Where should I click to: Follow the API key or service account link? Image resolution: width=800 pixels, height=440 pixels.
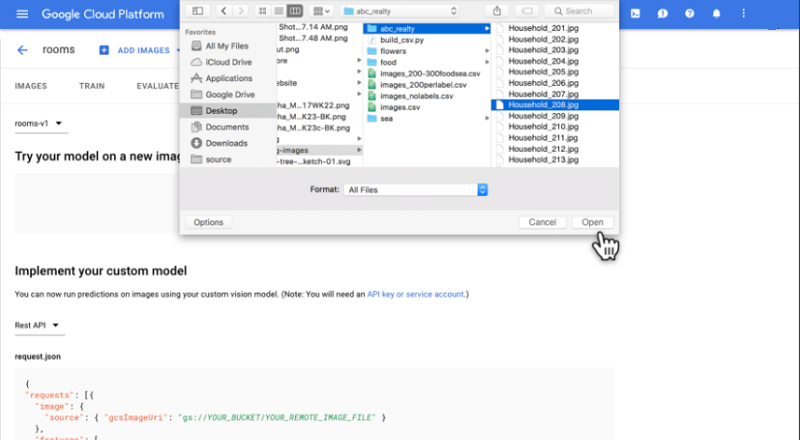click(416, 295)
